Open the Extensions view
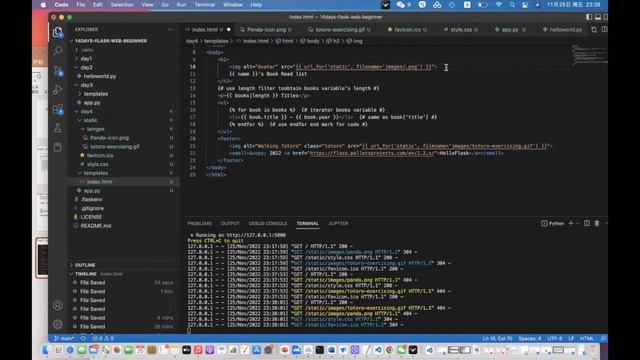The width and height of the screenshot is (640, 360). tap(58, 109)
